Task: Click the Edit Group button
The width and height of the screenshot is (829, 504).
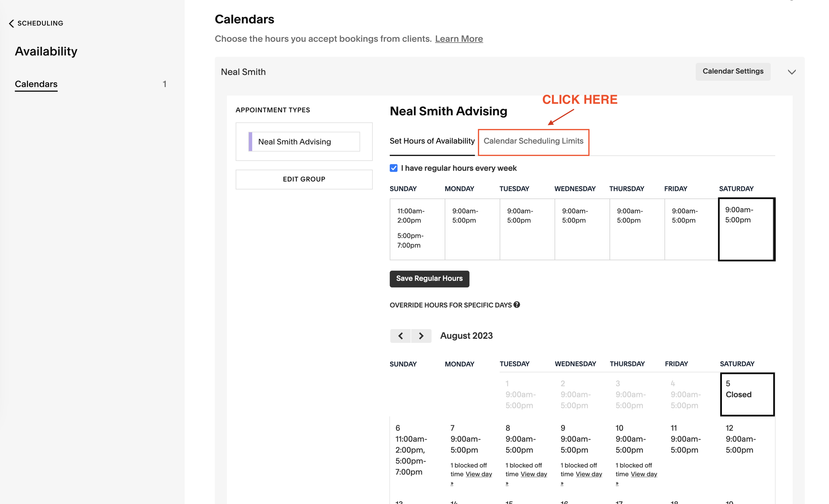Action: 304,179
